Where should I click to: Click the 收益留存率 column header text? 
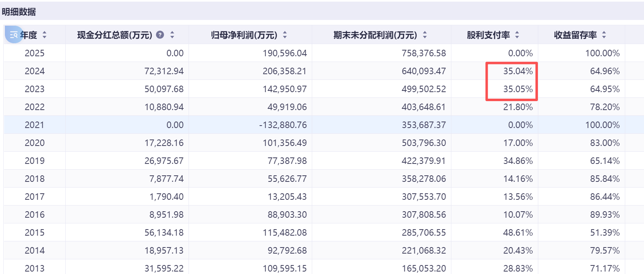click(575, 35)
